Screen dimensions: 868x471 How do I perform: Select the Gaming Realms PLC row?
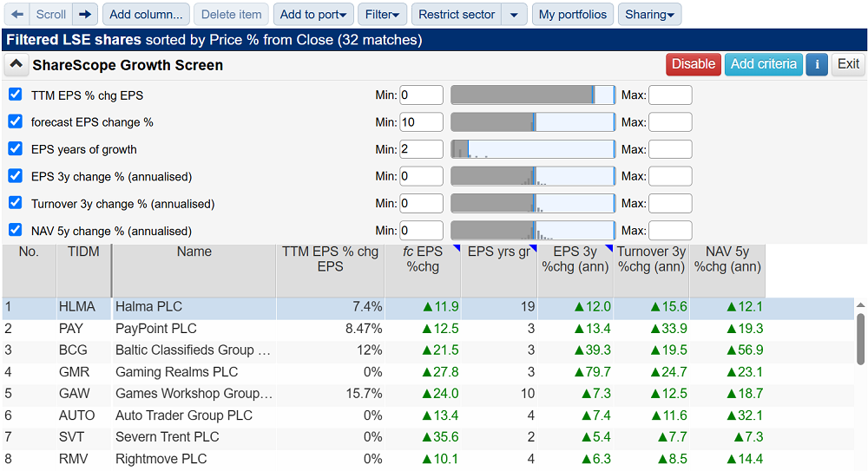(x=428, y=372)
